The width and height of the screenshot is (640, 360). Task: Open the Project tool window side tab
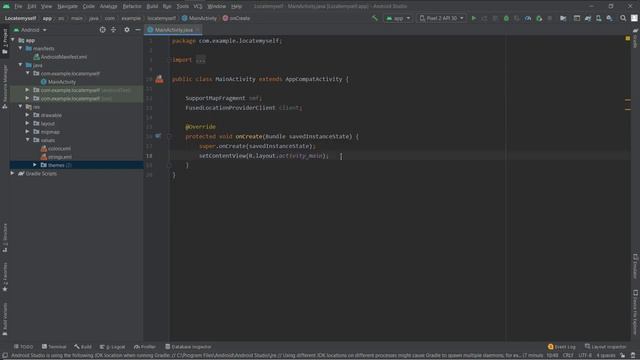4,41
